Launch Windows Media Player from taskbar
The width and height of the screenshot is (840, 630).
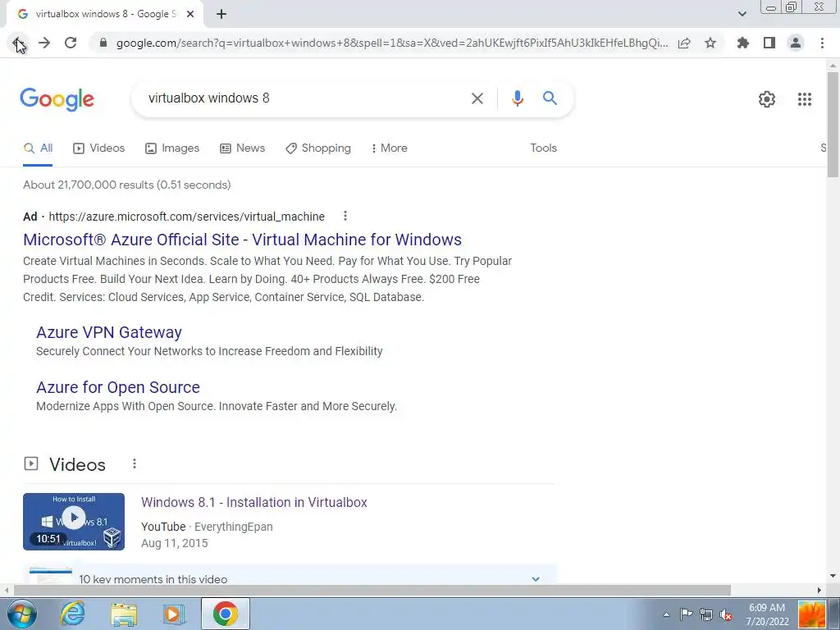click(174, 614)
